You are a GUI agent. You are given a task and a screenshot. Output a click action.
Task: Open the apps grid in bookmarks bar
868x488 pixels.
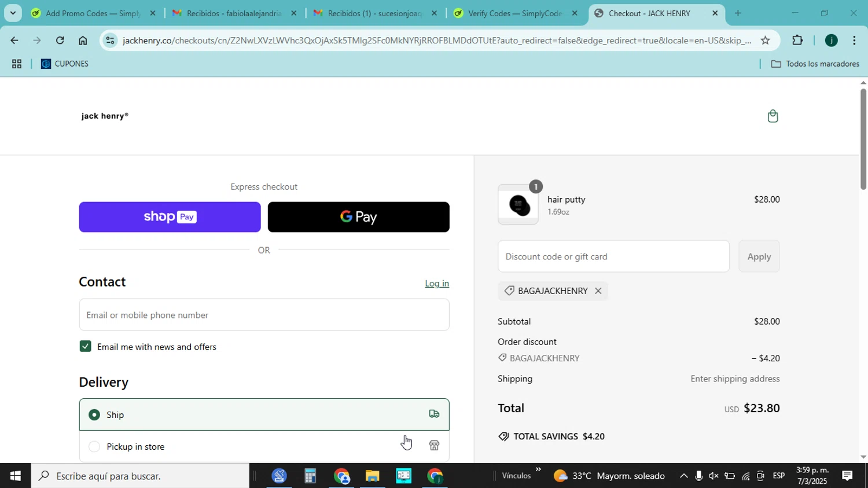[x=17, y=64]
